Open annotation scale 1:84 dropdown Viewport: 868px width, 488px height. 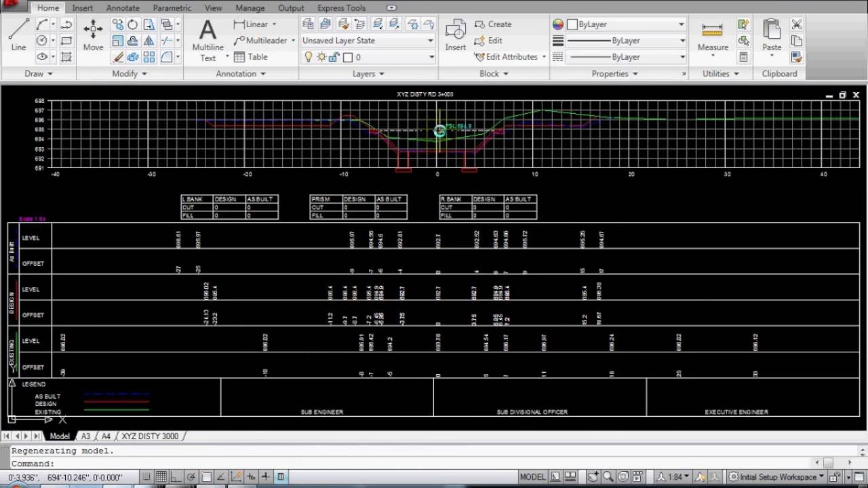[675, 477]
